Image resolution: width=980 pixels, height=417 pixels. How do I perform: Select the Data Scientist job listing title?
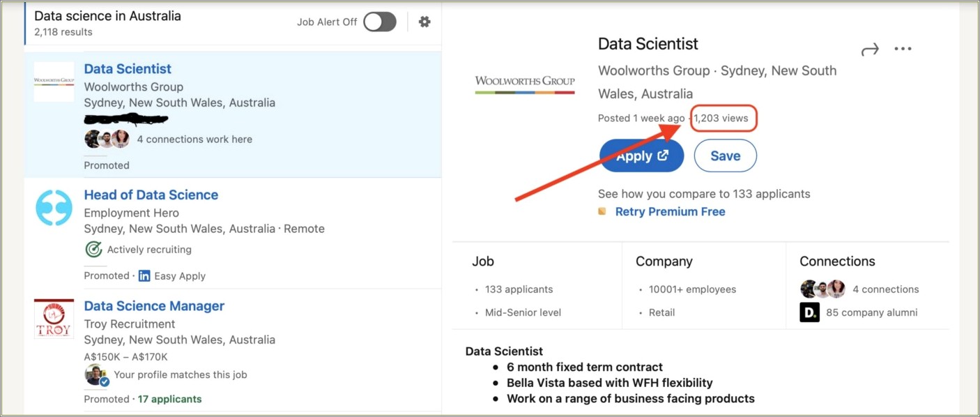tap(128, 68)
